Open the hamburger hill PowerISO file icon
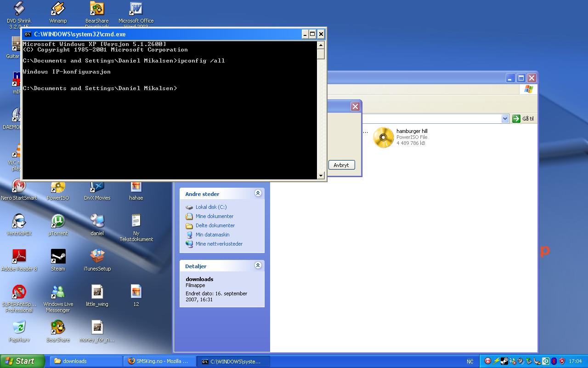 (x=384, y=138)
